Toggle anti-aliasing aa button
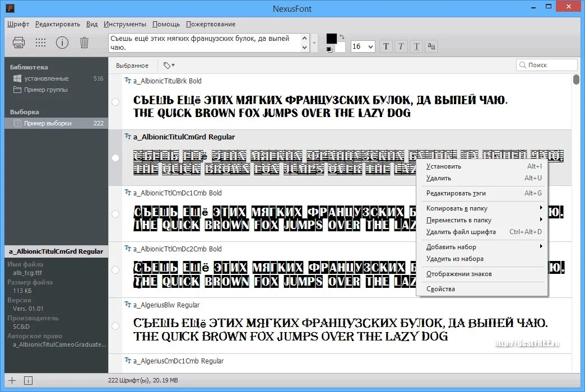This screenshot has height=392, width=585. pyautogui.click(x=431, y=46)
